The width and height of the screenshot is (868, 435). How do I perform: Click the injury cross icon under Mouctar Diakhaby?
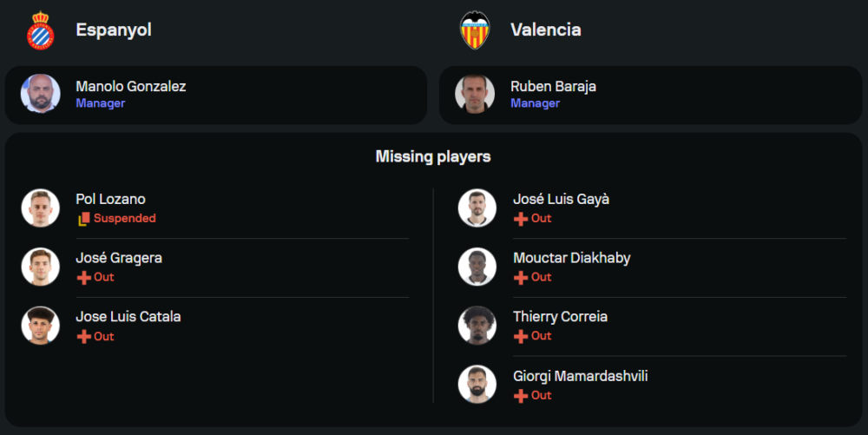521,278
